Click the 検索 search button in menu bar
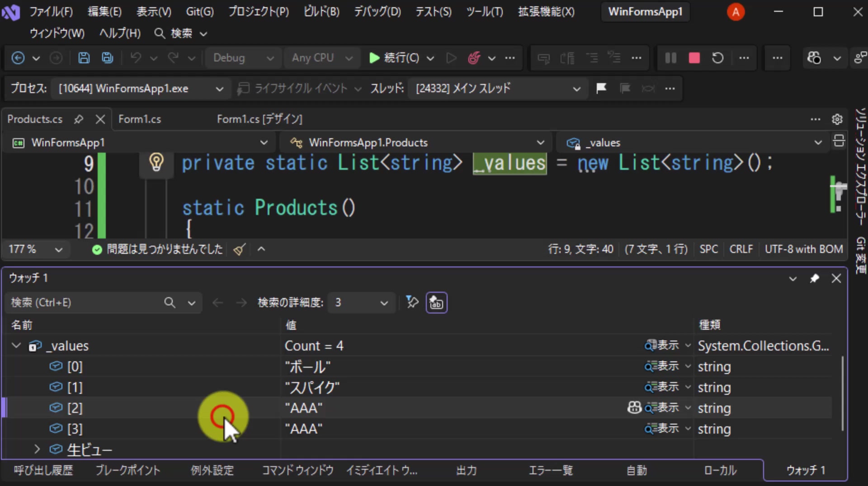Viewport: 868px width, 486px height. click(x=174, y=33)
